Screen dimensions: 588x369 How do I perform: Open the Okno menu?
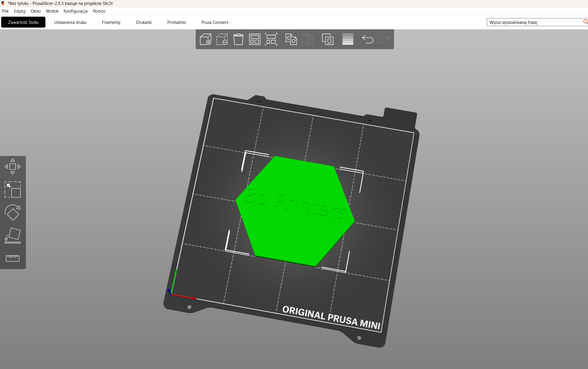click(x=36, y=11)
